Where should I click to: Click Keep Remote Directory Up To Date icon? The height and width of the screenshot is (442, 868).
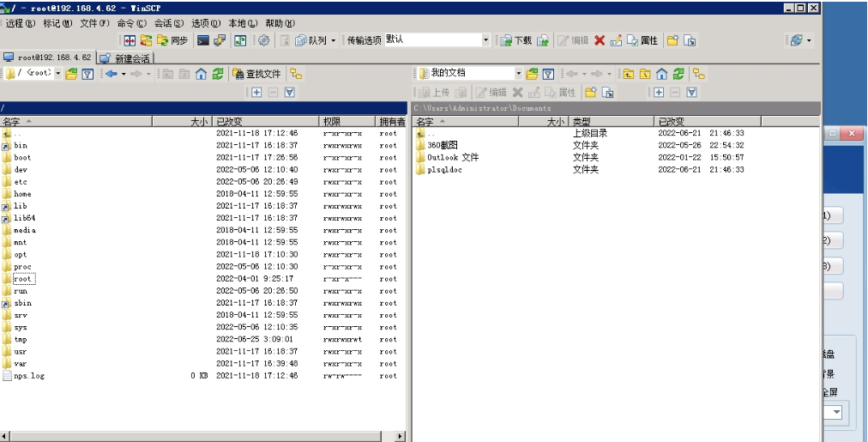click(240, 40)
